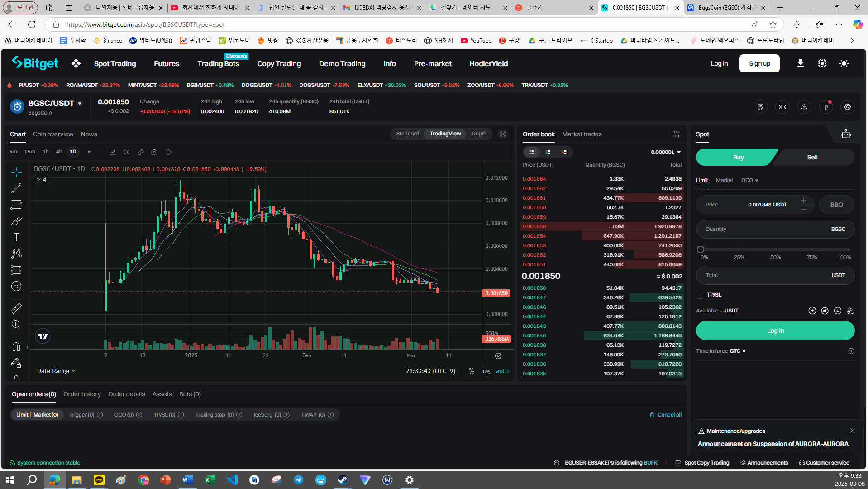Open the emoji icons tool
Viewport: 868px width, 489px height.
tap(16, 286)
